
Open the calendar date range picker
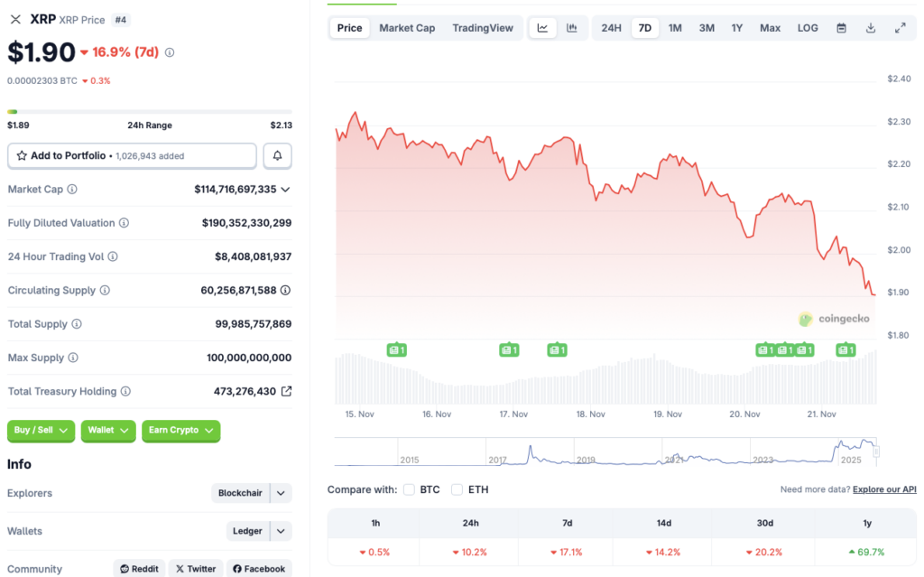tap(843, 28)
